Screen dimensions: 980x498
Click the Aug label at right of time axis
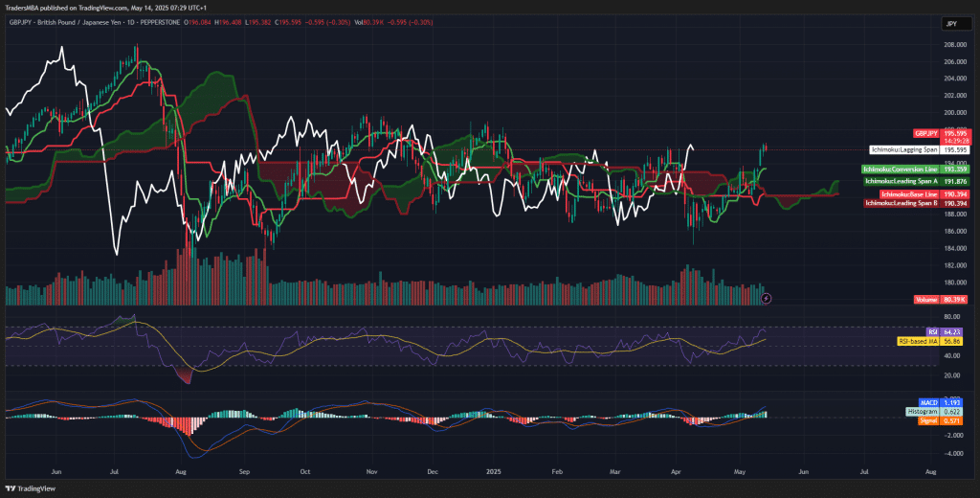(x=931, y=472)
